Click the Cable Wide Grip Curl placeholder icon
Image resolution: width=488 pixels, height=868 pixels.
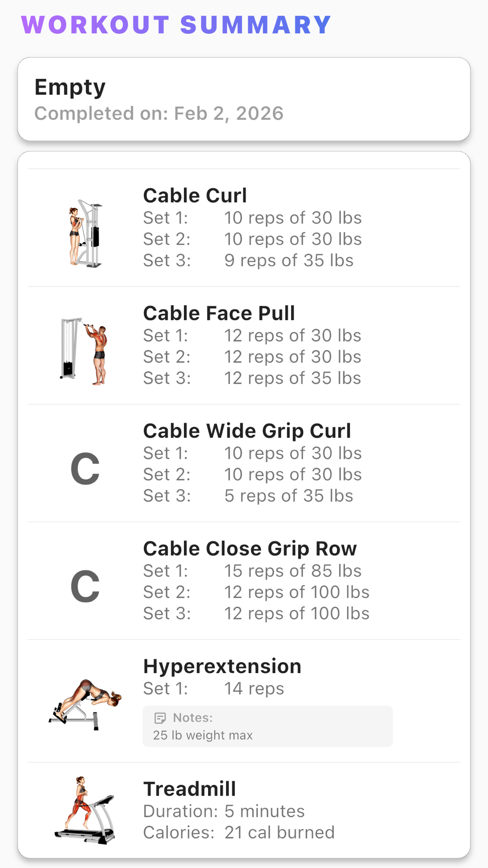85,469
